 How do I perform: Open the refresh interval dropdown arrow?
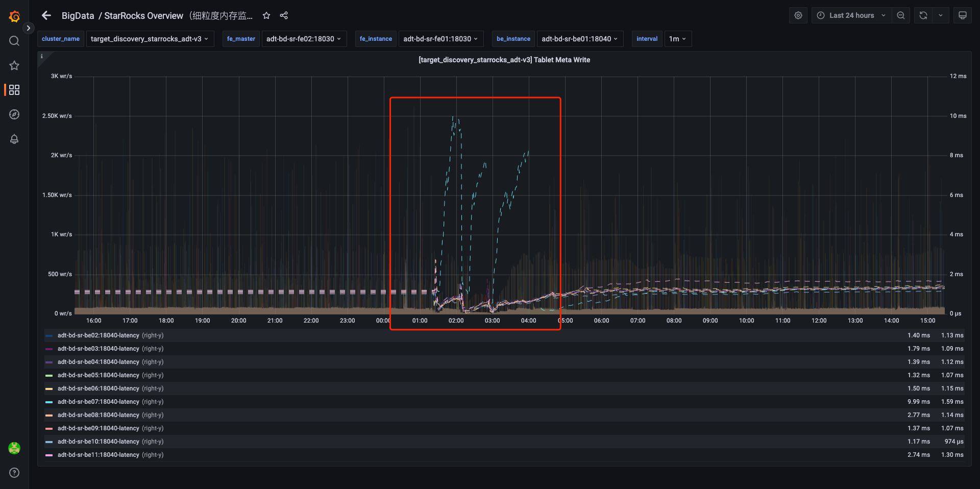[941, 15]
